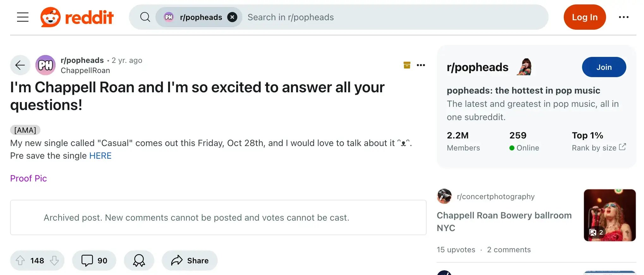Click the award icon button
644x275 pixels.
pos(139,260)
